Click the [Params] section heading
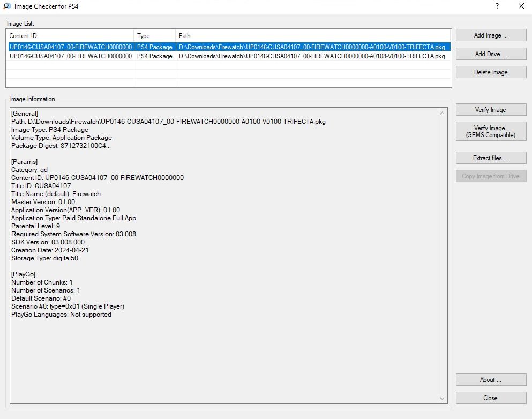 click(25, 161)
